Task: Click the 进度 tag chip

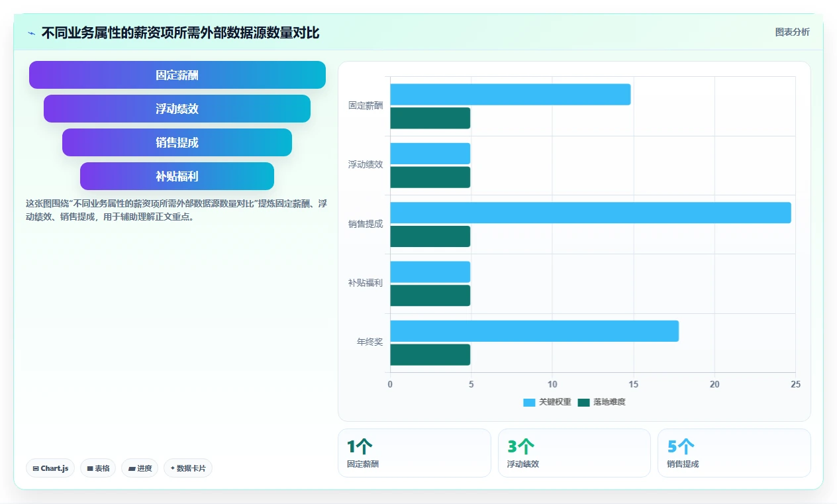Action: point(140,468)
